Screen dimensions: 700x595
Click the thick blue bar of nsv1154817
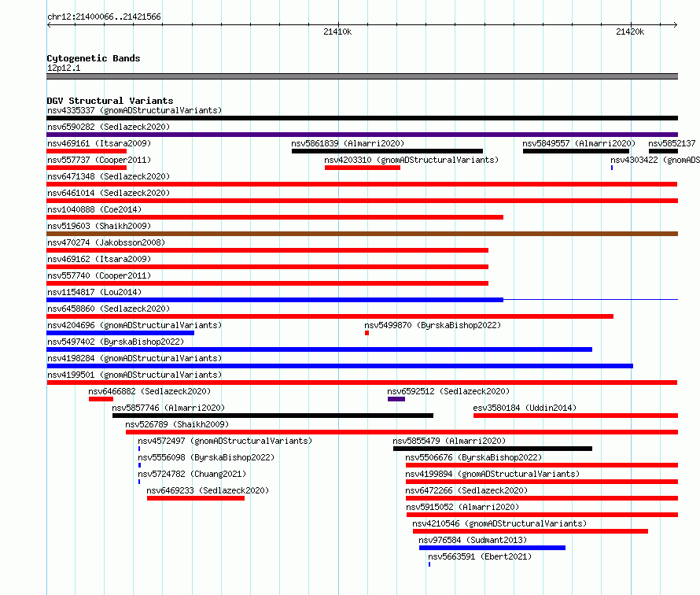(275, 300)
